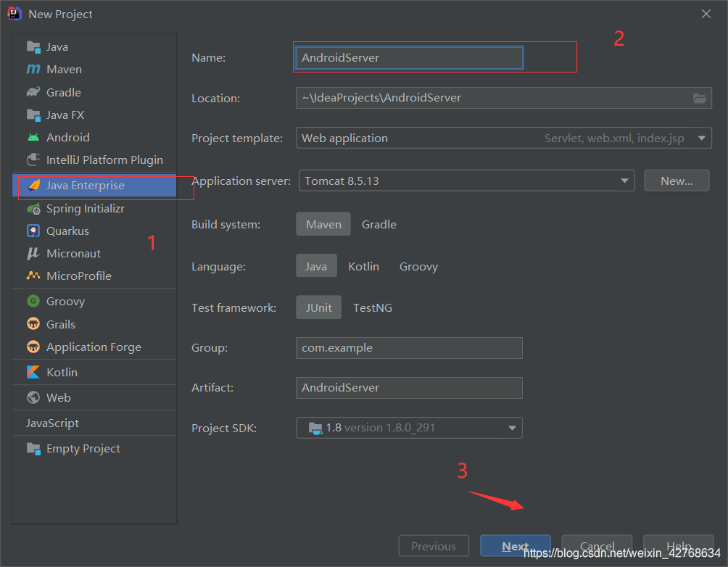728x567 pixels.
Task: Click the Next button
Action: (x=516, y=546)
